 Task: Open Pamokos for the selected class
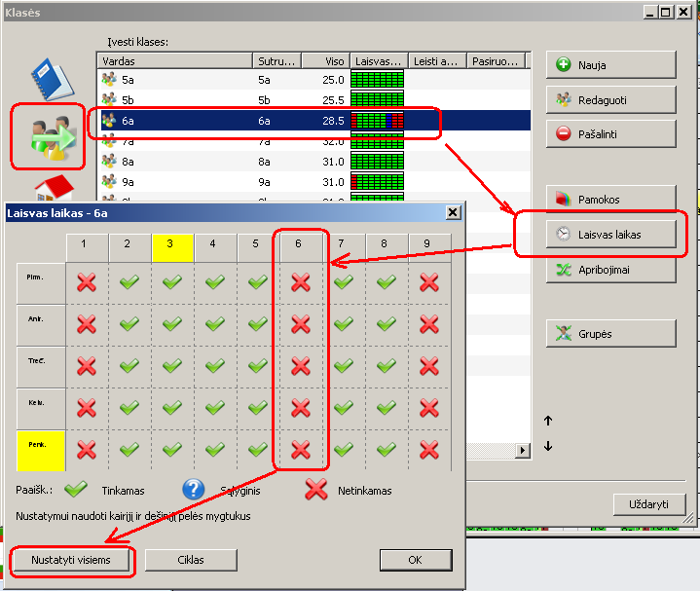pyautogui.click(x=610, y=200)
